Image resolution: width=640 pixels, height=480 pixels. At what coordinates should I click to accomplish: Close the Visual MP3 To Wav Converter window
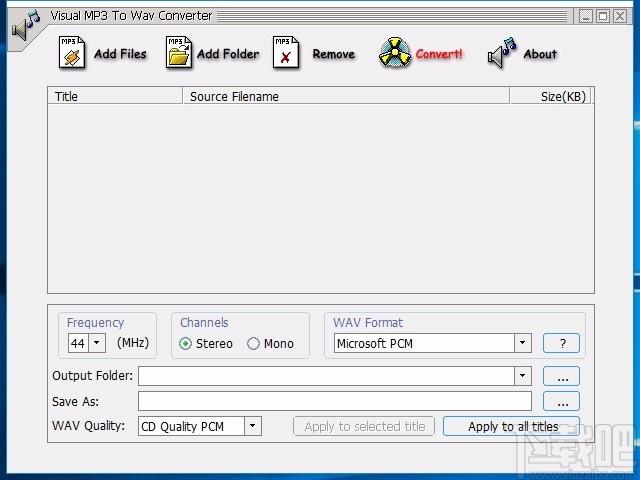(620, 16)
